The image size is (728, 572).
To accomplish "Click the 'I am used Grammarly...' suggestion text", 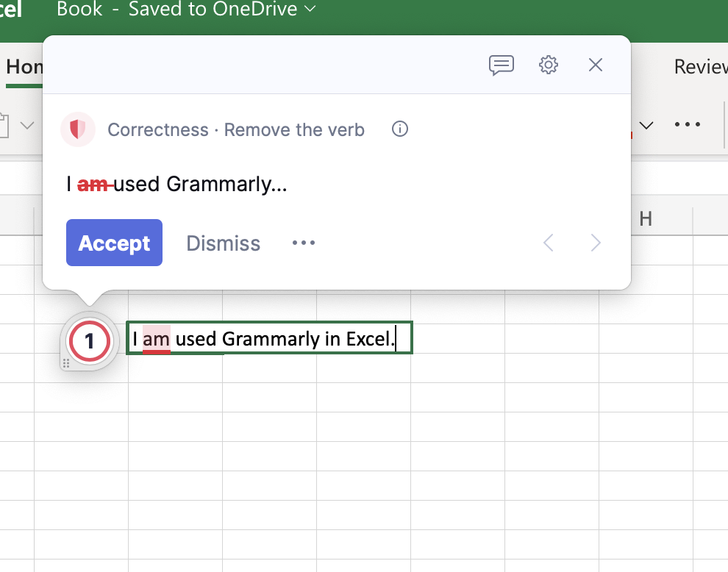I will (x=177, y=185).
